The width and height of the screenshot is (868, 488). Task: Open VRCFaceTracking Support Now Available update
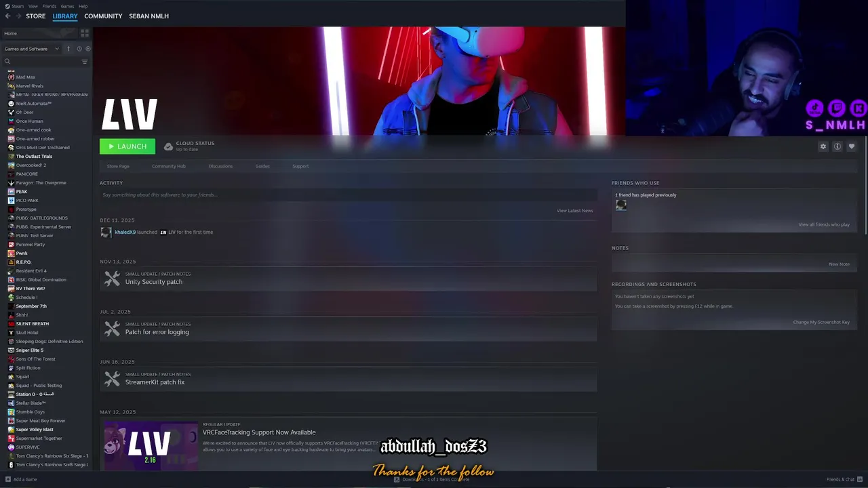[x=259, y=432]
